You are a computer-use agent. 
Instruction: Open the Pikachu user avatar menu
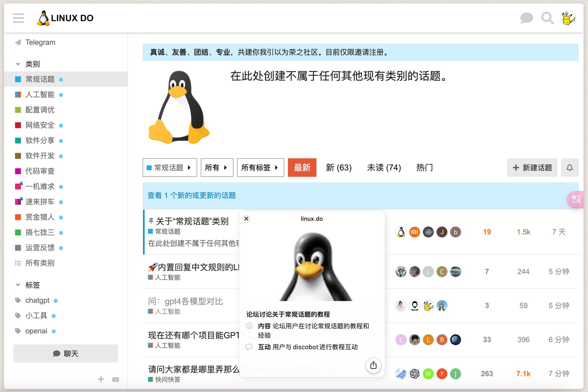(568, 18)
